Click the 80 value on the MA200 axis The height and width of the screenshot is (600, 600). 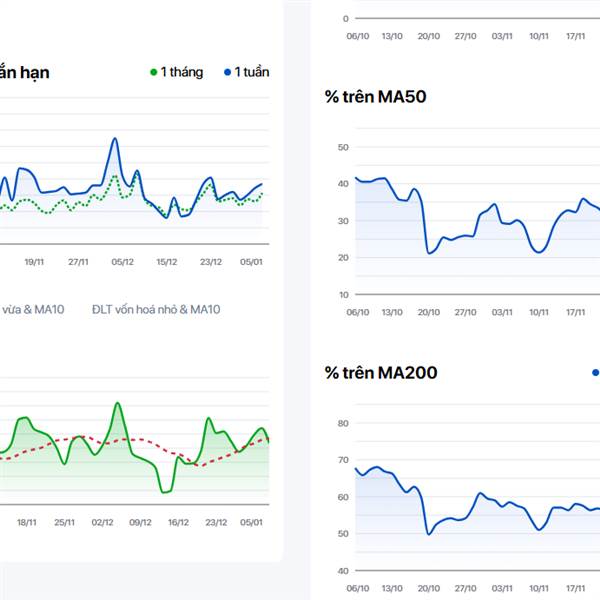point(343,423)
